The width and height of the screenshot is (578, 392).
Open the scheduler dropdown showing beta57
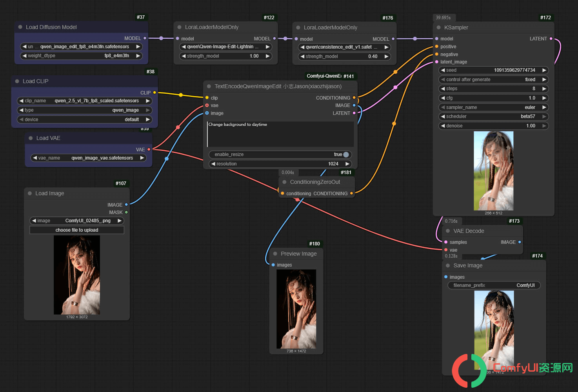(x=493, y=116)
